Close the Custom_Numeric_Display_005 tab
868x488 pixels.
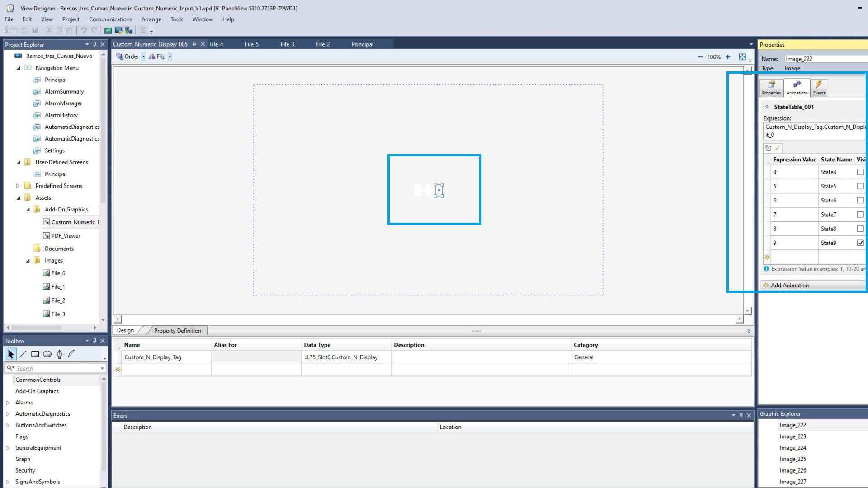(x=203, y=44)
